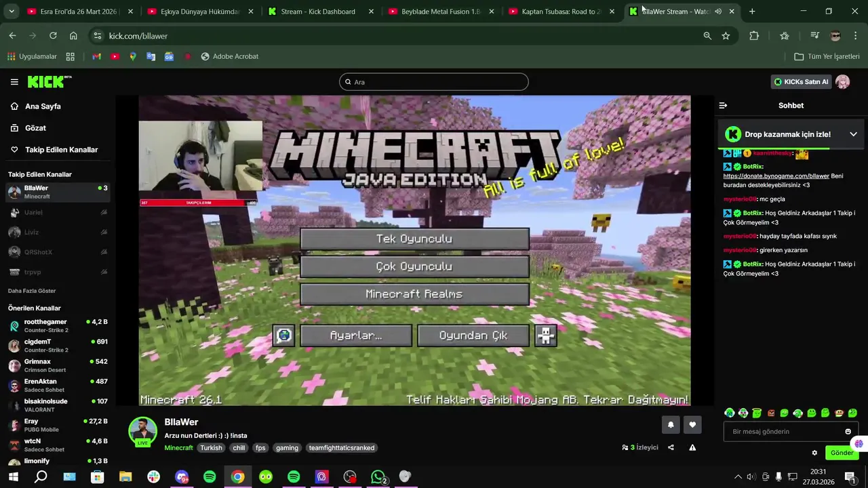Screen dimensions: 868x488
Task: Click Daha Fazla Göster in sidebar
Action: [x=32, y=291]
